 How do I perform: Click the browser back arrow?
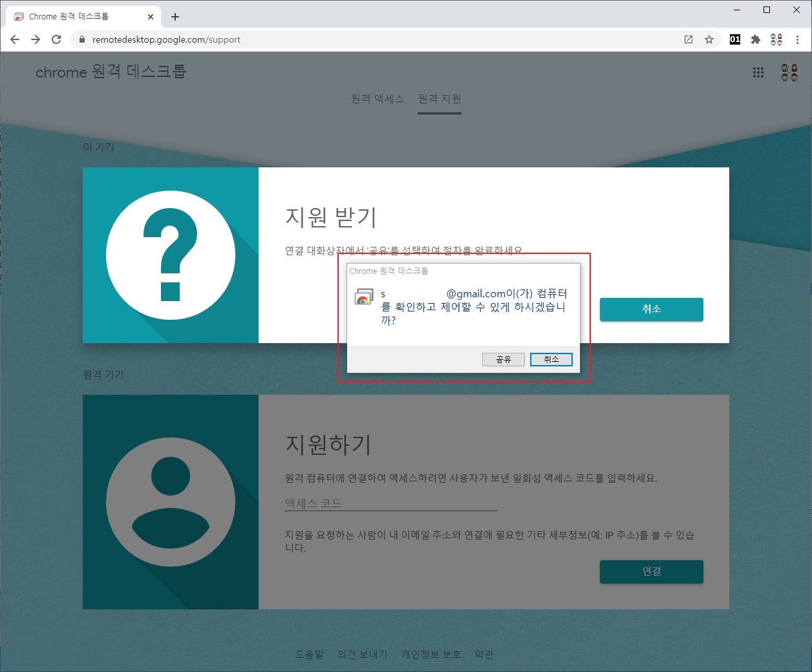pyautogui.click(x=15, y=39)
